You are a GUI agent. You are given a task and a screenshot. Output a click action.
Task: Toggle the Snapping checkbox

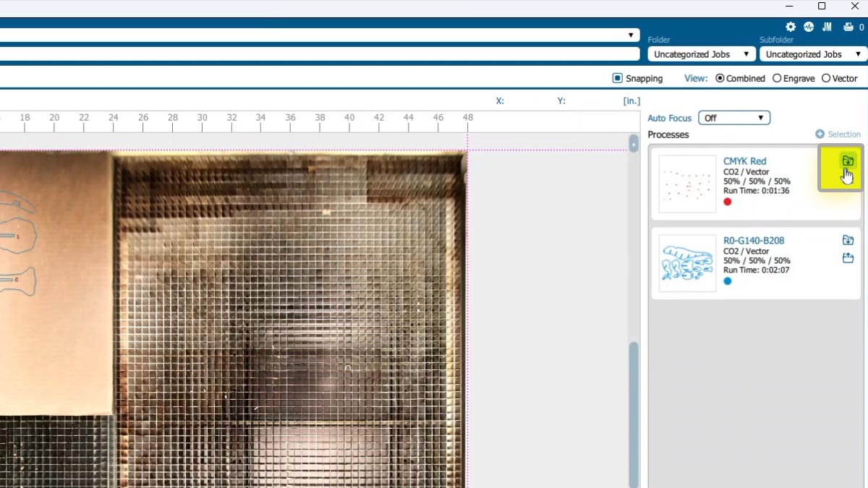[617, 78]
